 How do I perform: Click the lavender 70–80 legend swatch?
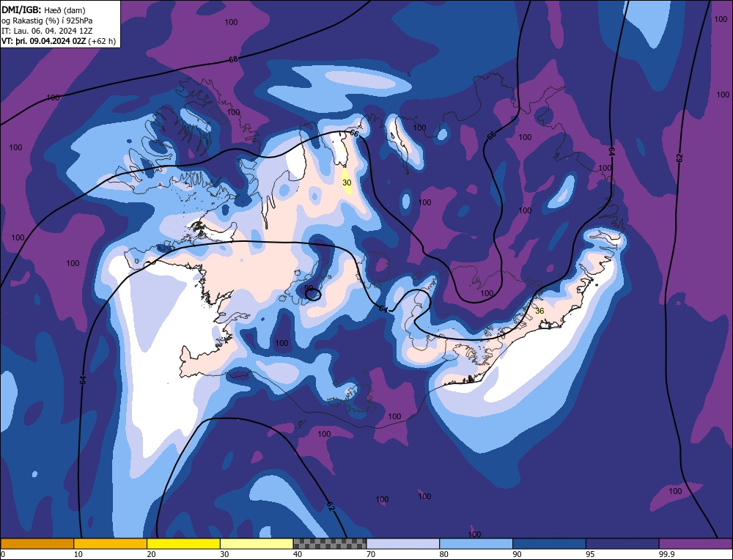pos(403,543)
